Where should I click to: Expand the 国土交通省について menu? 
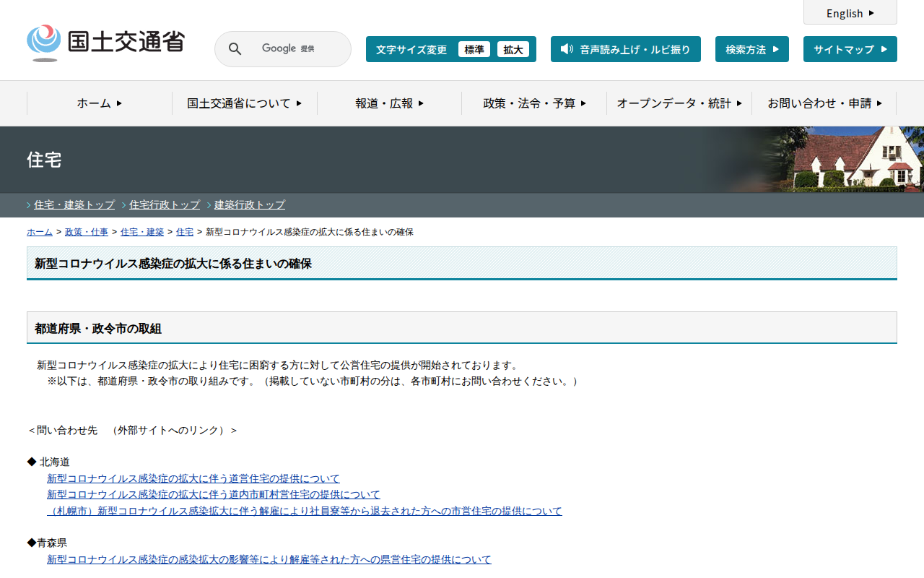(x=244, y=103)
